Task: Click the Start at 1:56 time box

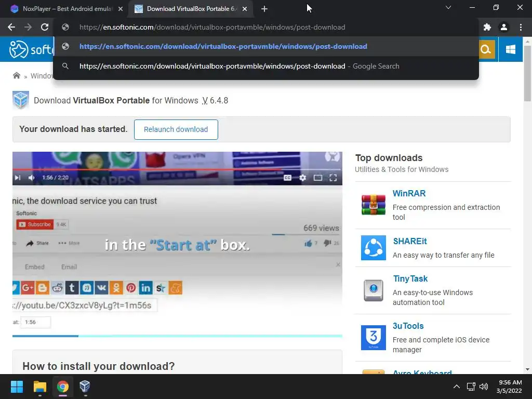Action: point(36,322)
